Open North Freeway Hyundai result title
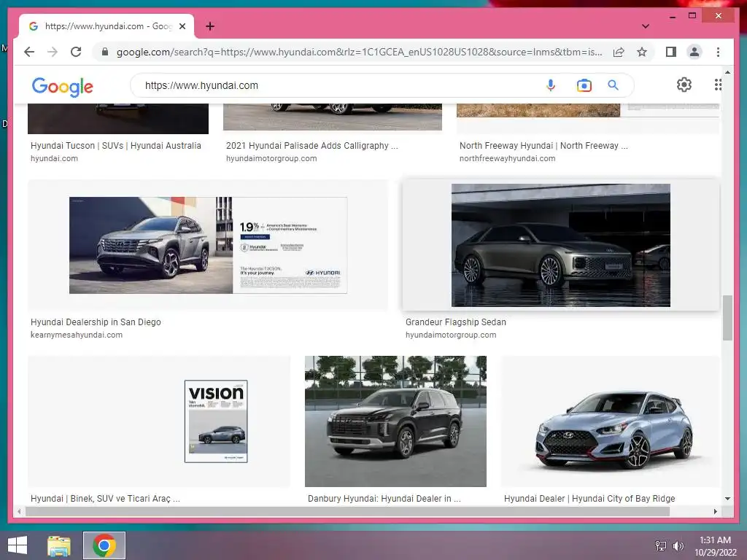The height and width of the screenshot is (560, 747). (543, 146)
